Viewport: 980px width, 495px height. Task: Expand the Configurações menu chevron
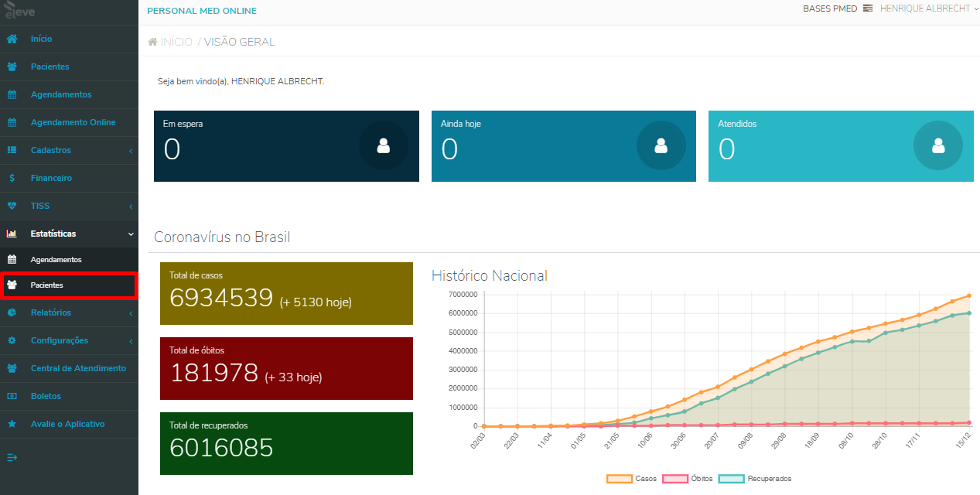pyautogui.click(x=131, y=341)
